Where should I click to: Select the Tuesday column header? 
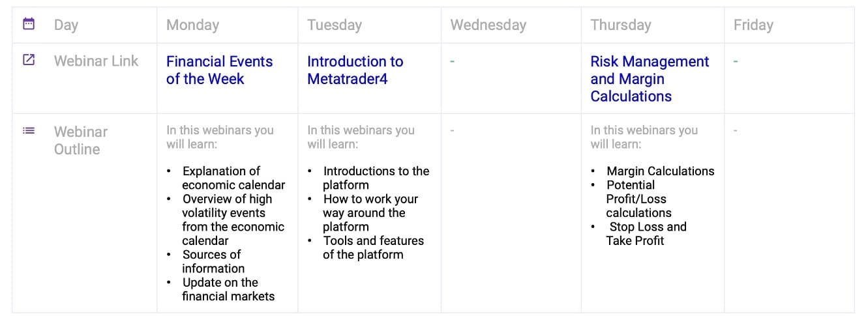[335, 25]
